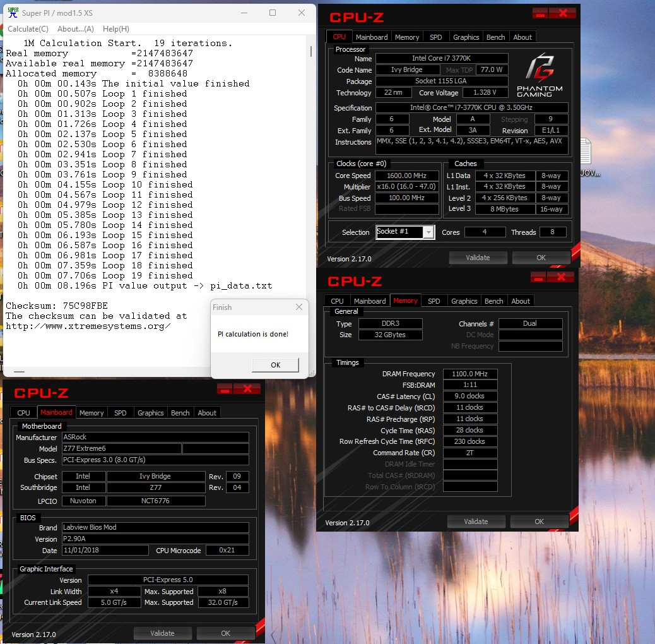Open About tab in CPU window
Image resolution: width=655 pixels, height=644 pixels.
(x=522, y=37)
